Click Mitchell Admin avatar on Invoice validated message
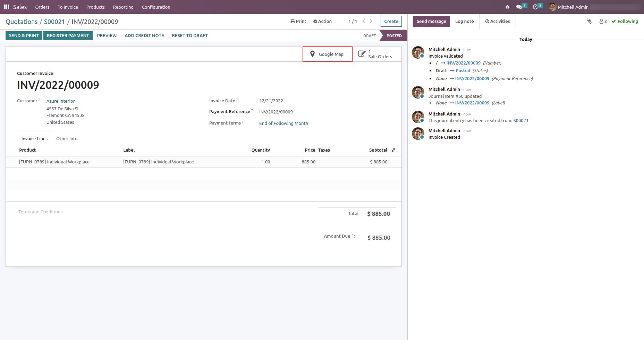The image size is (644, 340). click(x=418, y=52)
